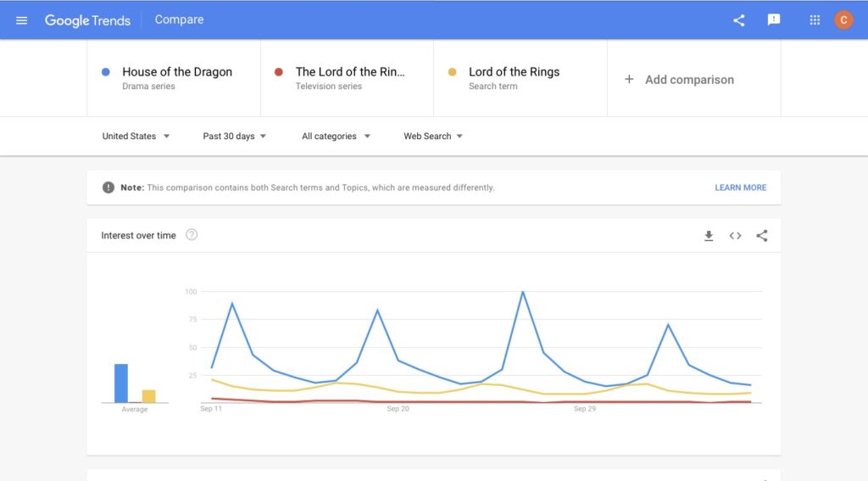The image size is (868, 481).
Task: Click the blue Average bar
Action: tap(121, 383)
